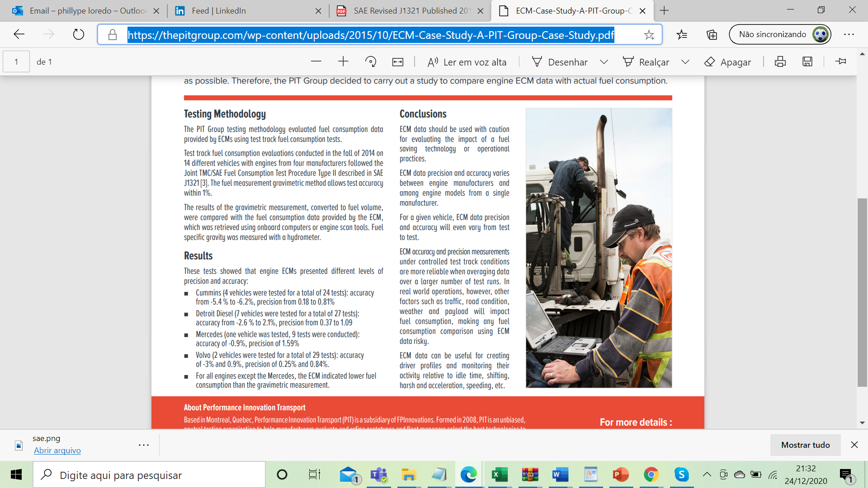Click the Fit to width icon
Viewport: 868px width, 488px height.
(x=398, y=62)
